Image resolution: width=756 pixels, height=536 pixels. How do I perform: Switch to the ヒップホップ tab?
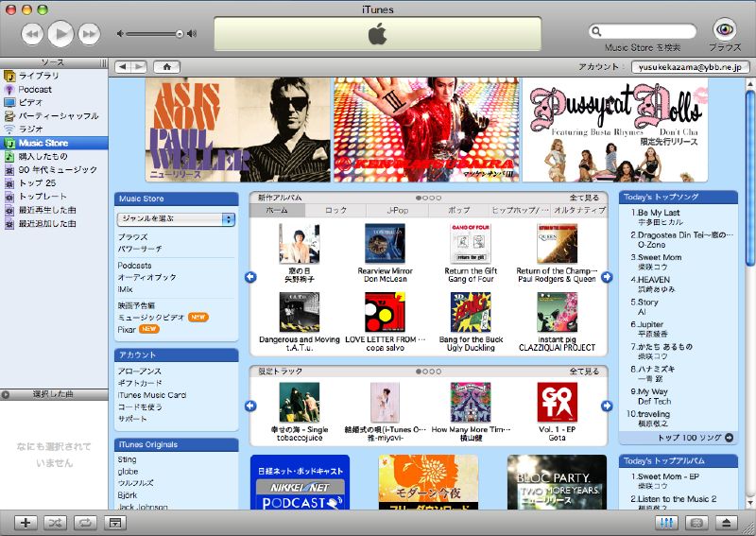pyautogui.click(x=520, y=211)
